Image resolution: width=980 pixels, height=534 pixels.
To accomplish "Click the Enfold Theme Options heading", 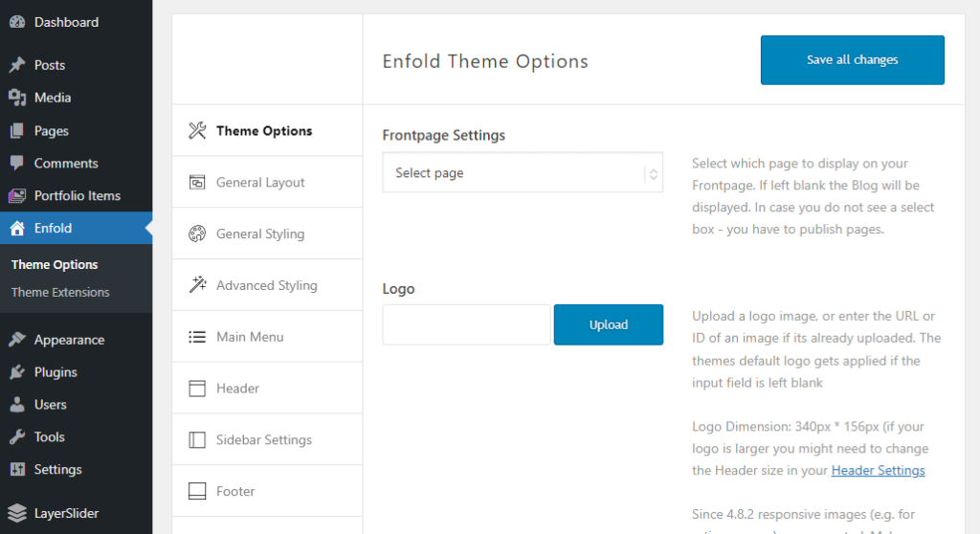I will [x=485, y=61].
